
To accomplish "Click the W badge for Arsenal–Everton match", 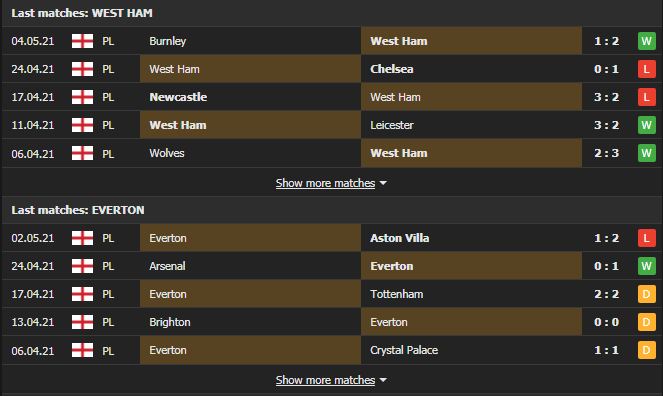I will coord(647,266).
